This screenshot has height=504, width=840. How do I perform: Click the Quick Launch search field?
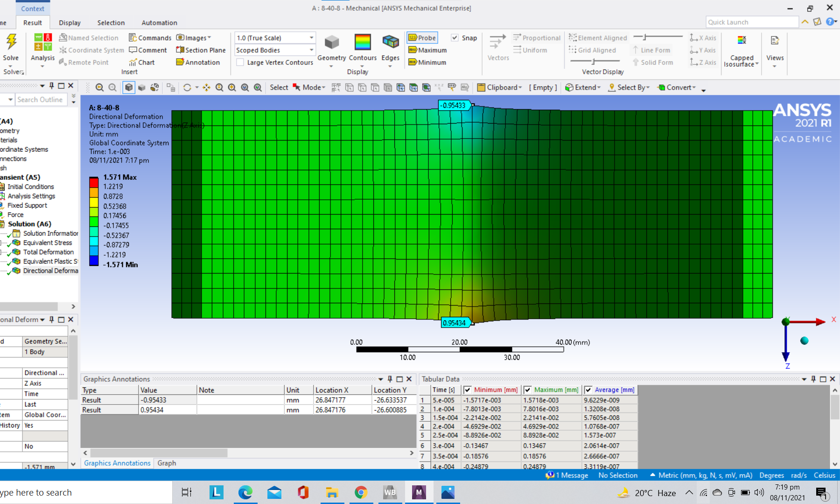click(x=751, y=22)
